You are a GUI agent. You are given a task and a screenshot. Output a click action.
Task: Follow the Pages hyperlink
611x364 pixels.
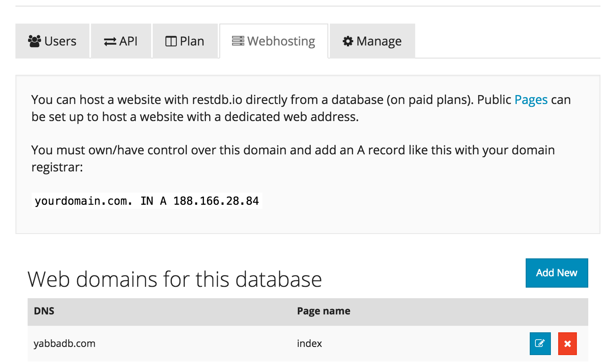(x=531, y=100)
